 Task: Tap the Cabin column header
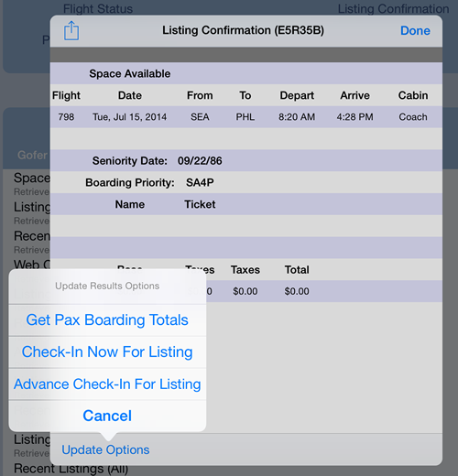click(x=413, y=95)
